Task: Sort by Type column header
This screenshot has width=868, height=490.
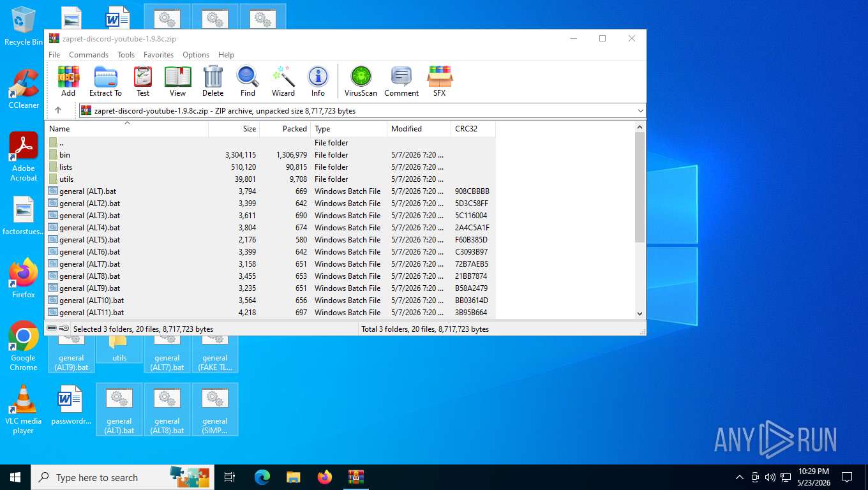Action: click(x=349, y=128)
